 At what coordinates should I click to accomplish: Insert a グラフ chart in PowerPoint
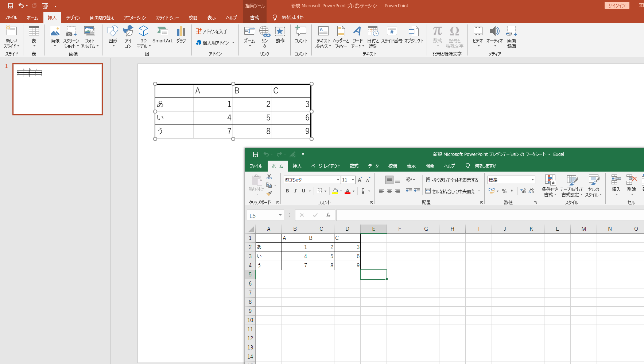tap(181, 35)
